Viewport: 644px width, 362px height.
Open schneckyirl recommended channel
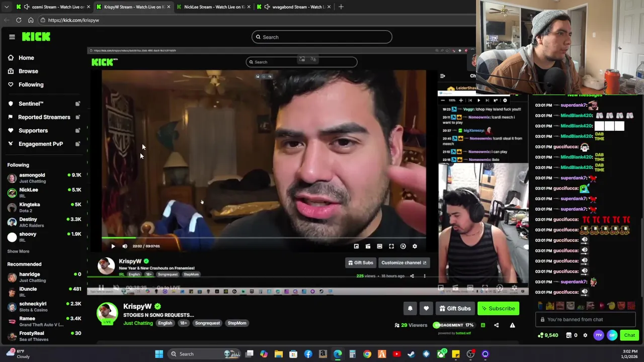point(44,307)
